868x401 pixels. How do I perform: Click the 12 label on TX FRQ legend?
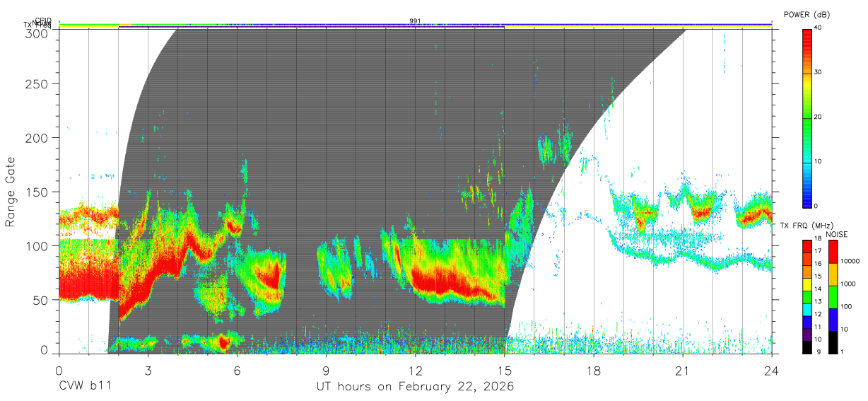818,314
